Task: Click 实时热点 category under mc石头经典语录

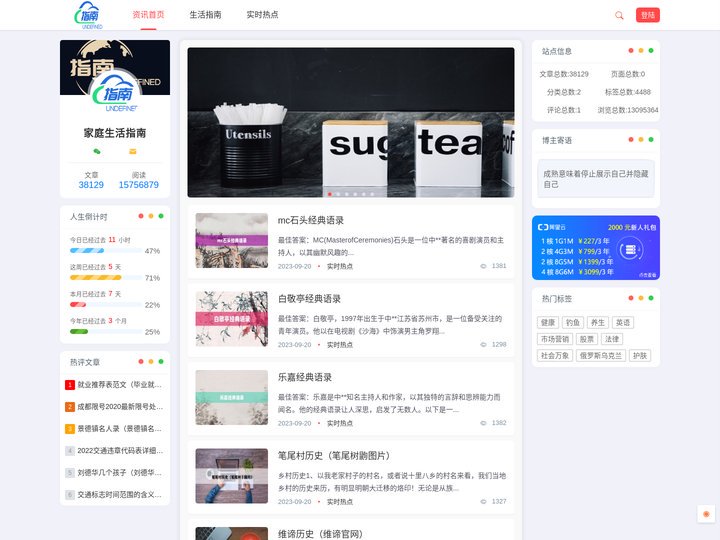Action: 340,266
